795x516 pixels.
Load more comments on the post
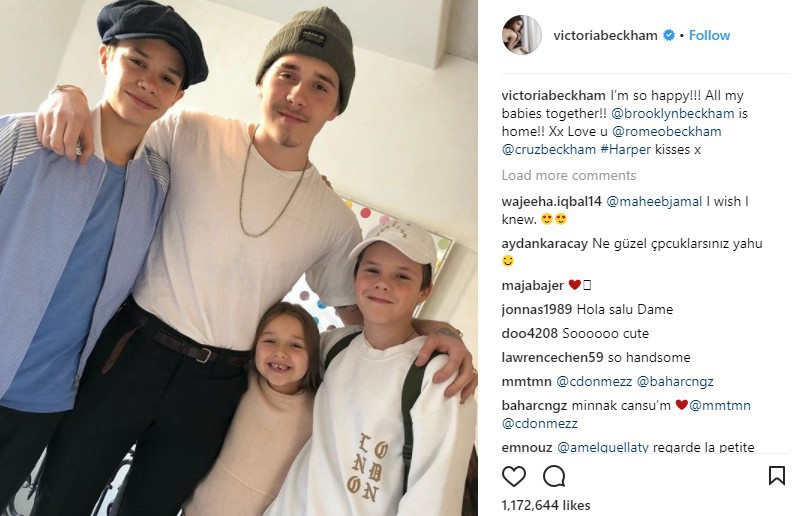(568, 175)
